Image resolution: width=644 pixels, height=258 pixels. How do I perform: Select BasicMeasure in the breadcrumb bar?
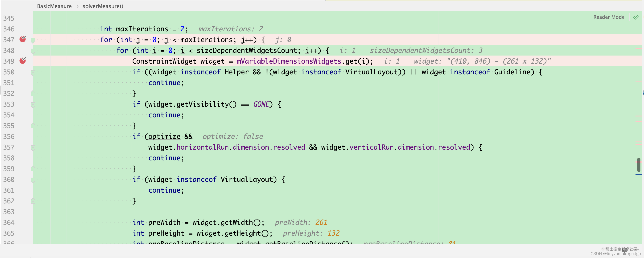click(x=54, y=6)
